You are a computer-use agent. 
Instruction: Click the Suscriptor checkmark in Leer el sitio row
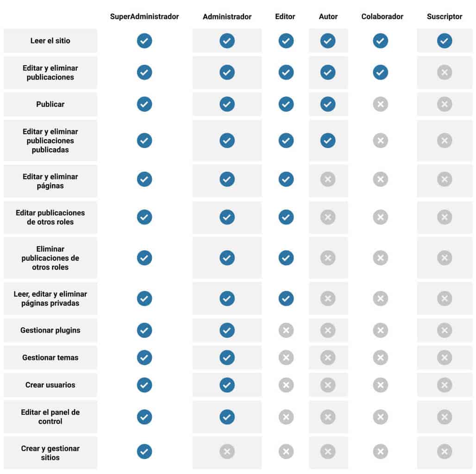(445, 41)
